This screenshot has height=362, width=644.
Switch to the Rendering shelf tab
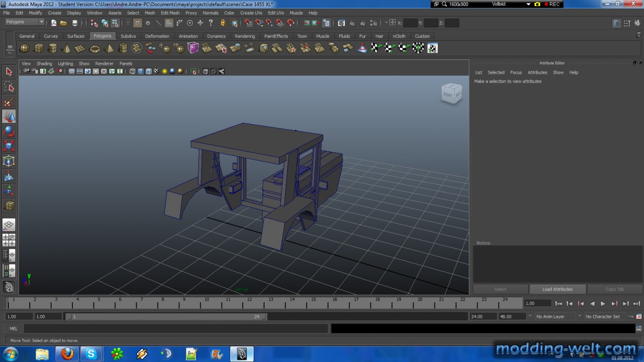[245, 36]
